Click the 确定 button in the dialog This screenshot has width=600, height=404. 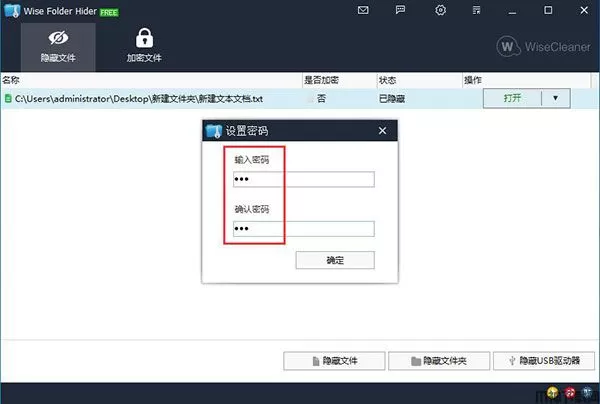tap(335, 260)
